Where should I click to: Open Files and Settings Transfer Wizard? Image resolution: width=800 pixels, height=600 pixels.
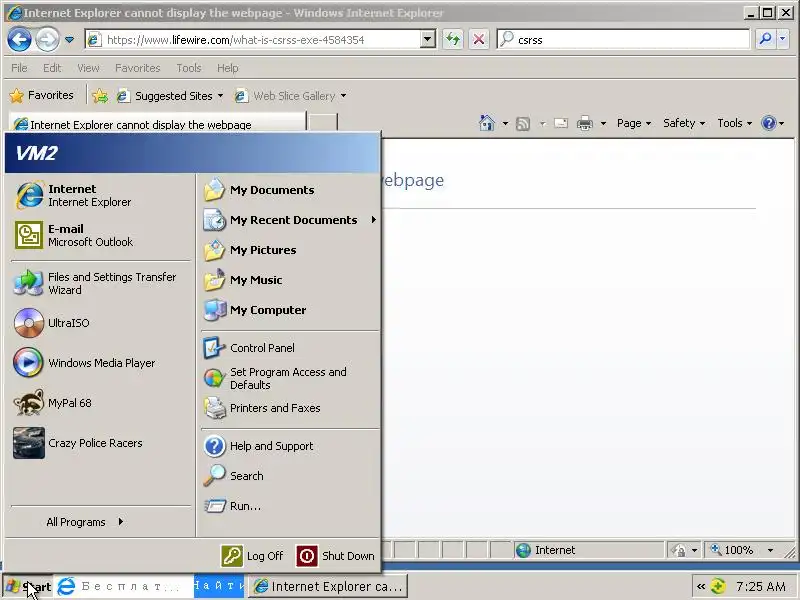tap(100, 283)
